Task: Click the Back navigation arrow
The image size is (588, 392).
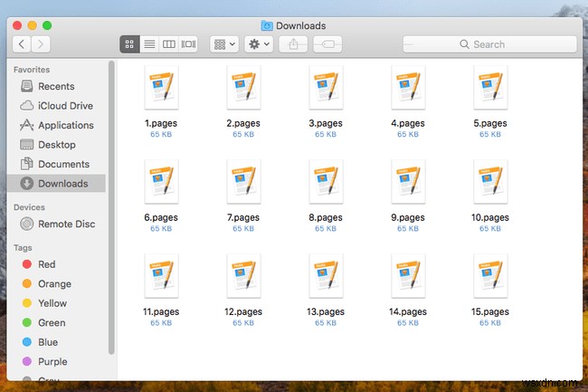Action: point(22,43)
